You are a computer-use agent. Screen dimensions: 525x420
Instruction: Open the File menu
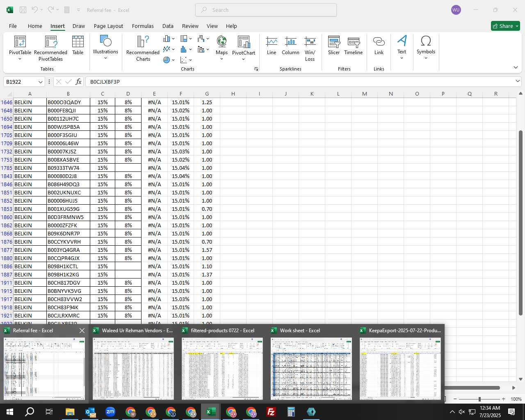click(13, 26)
